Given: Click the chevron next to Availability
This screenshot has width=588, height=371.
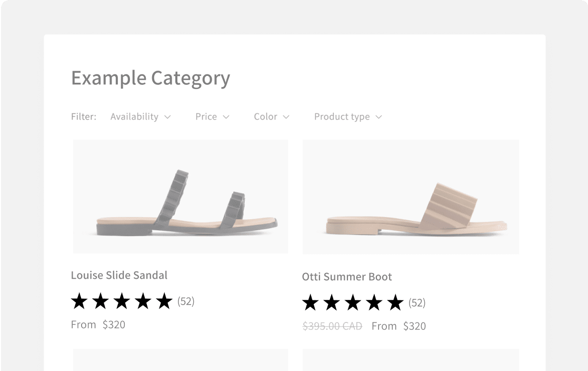Looking at the screenshot, I should [x=167, y=117].
